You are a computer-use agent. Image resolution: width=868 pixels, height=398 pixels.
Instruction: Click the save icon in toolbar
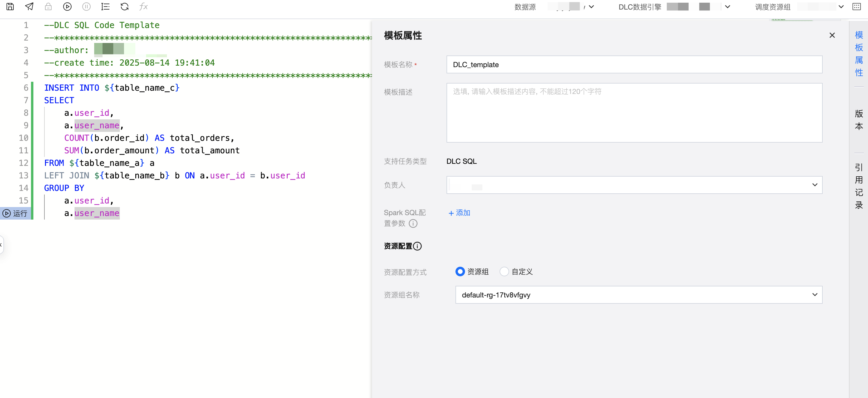point(10,7)
